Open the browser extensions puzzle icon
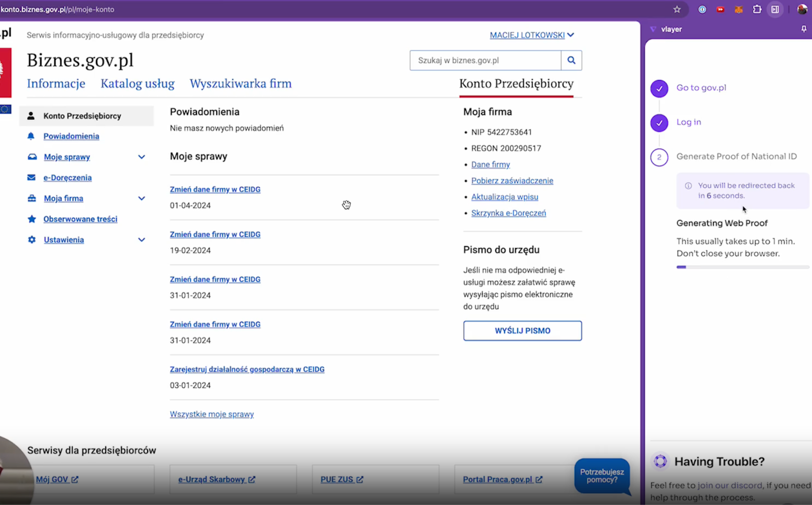This screenshot has height=505, width=812. click(x=757, y=9)
